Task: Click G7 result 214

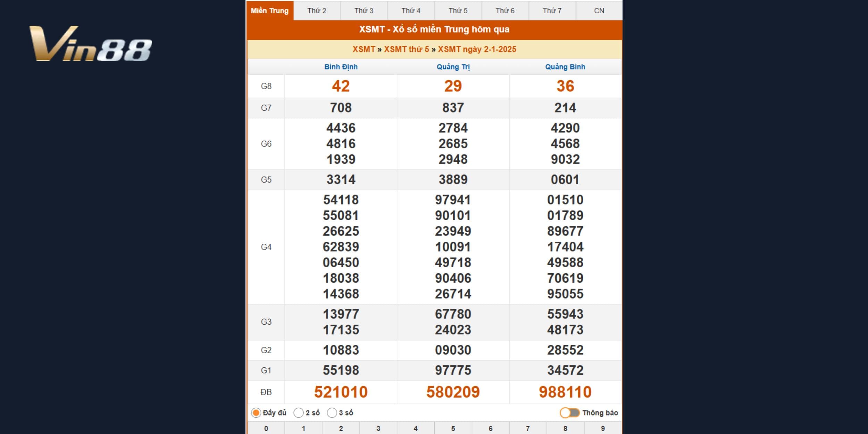Action: 565,108
